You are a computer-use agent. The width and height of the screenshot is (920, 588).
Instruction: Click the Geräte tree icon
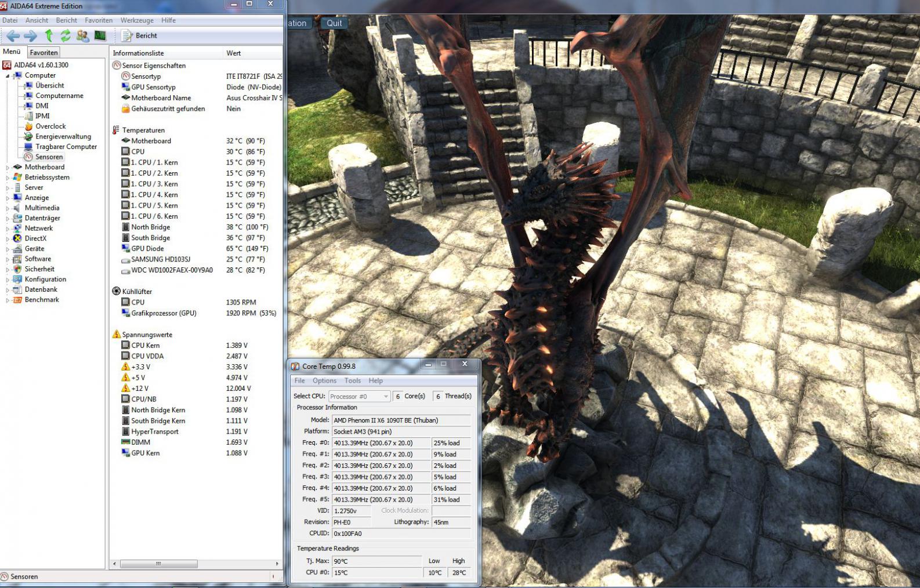(x=17, y=249)
